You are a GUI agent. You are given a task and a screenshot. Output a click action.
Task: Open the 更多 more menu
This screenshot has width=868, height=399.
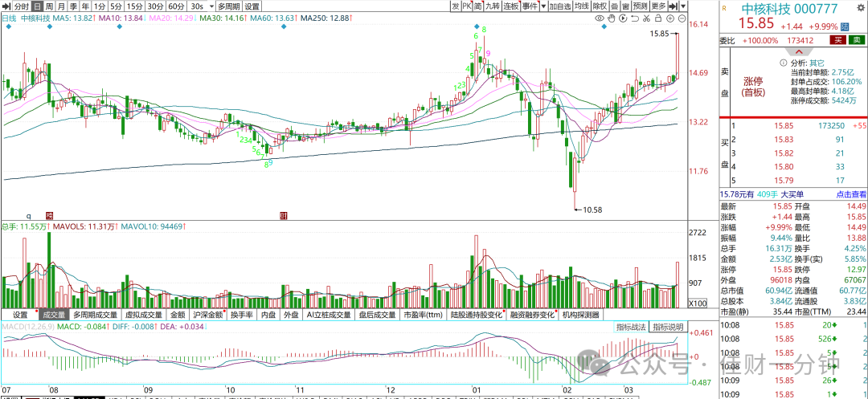pyautogui.click(x=659, y=6)
